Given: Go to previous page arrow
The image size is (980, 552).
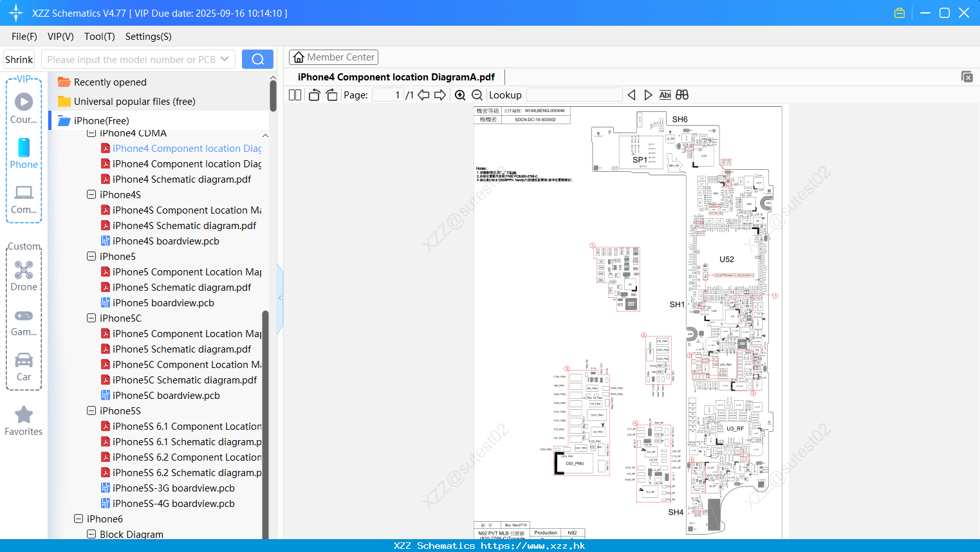Looking at the screenshot, I should click(x=423, y=95).
